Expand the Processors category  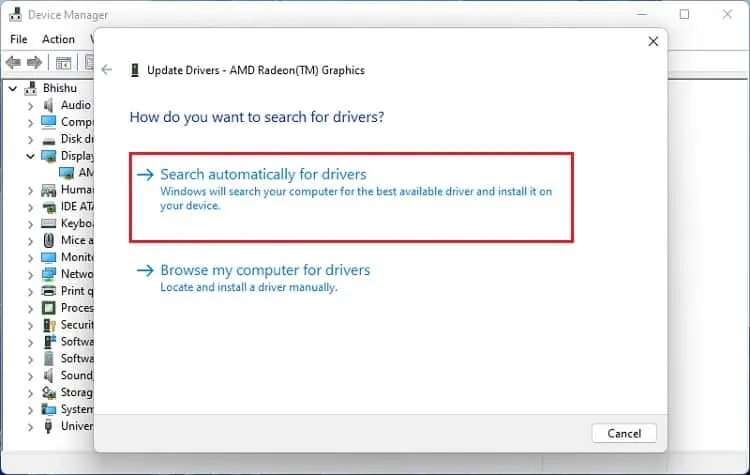coord(31,309)
